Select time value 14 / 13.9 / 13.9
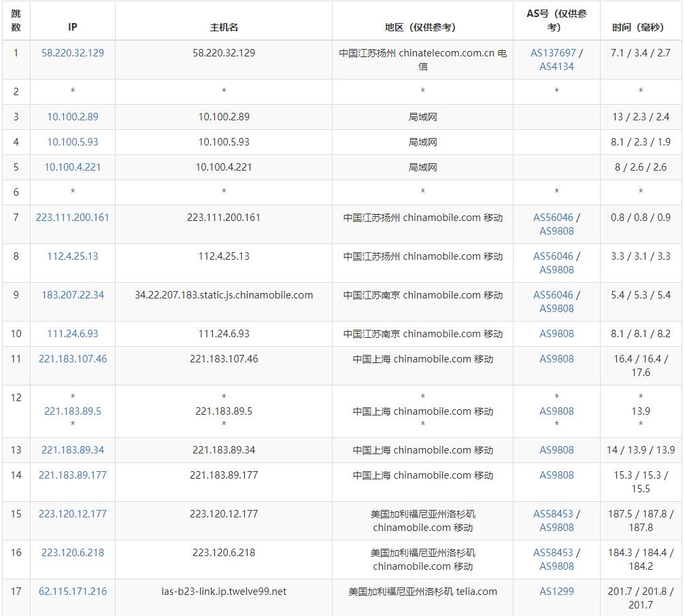This screenshot has width=685, height=616. 640,449
